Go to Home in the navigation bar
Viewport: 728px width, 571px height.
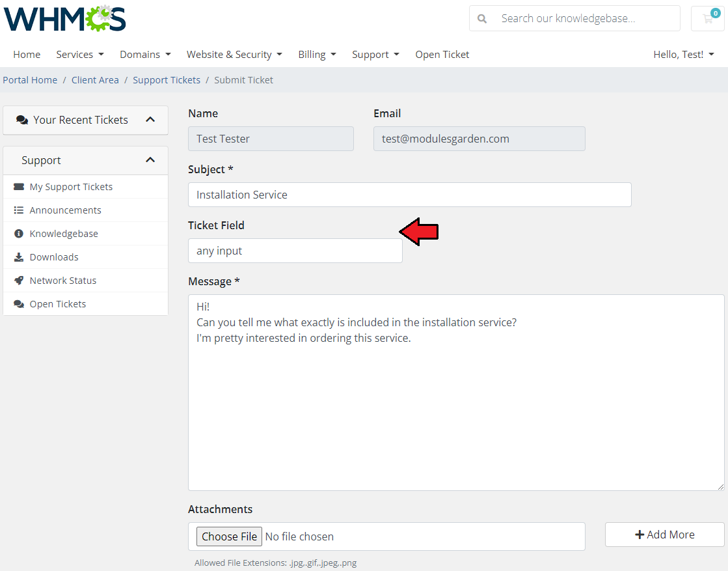click(x=27, y=54)
